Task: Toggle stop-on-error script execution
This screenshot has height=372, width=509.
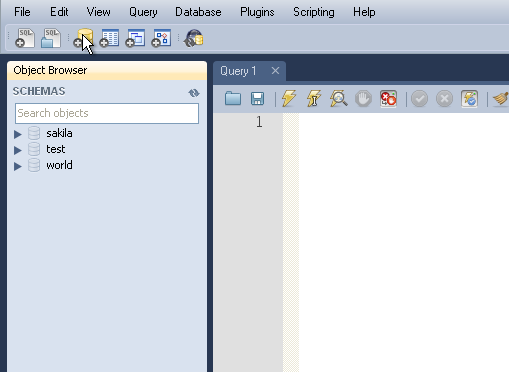Action: coord(388,99)
